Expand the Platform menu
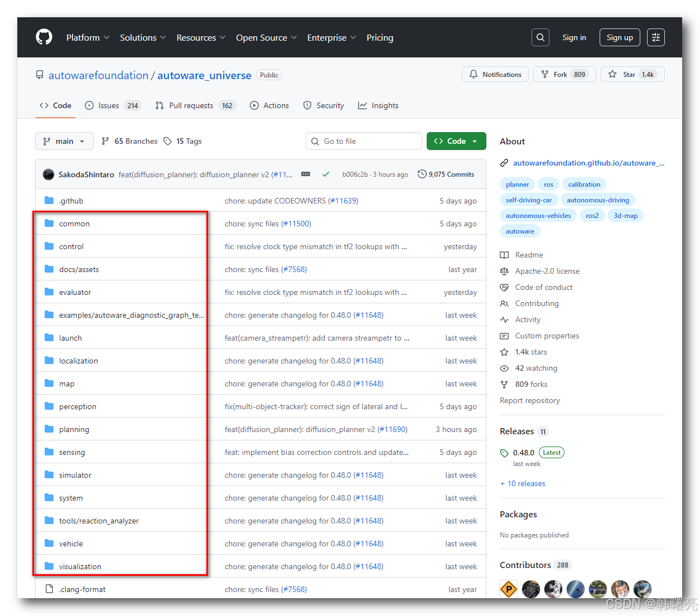The width and height of the screenshot is (700, 616). click(x=88, y=37)
